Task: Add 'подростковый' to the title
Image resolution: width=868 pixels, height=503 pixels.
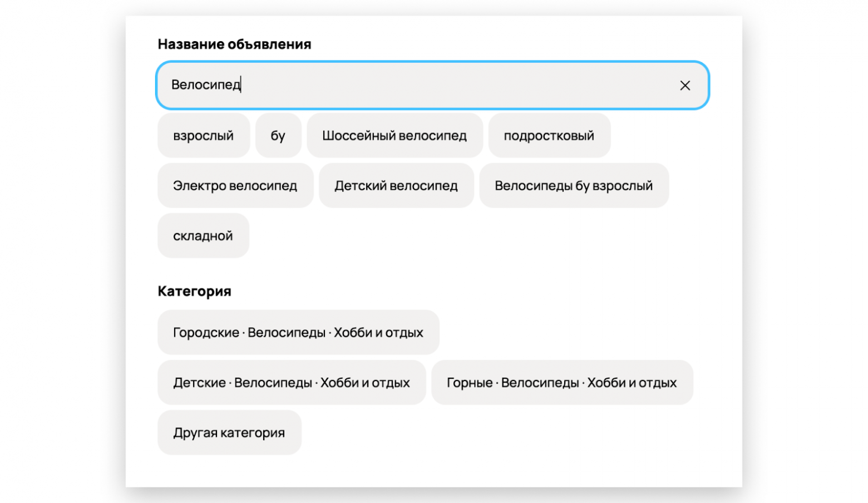Action: click(549, 135)
